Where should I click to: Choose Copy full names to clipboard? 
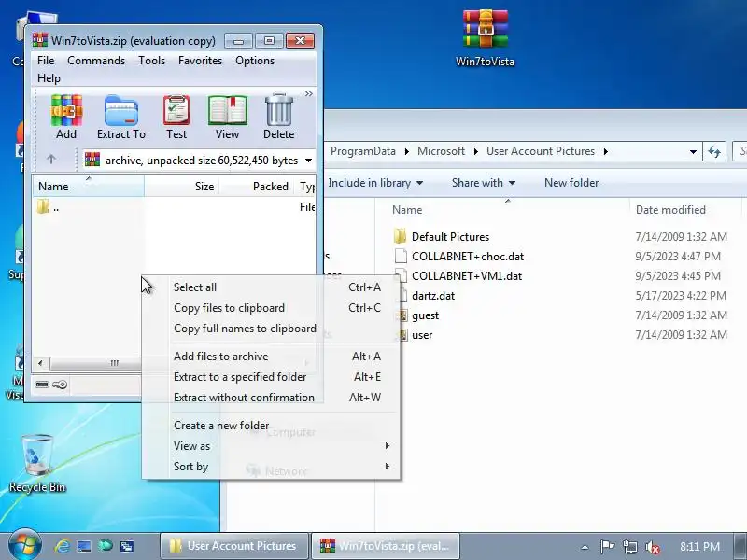pyautogui.click(x=271, y=329)
